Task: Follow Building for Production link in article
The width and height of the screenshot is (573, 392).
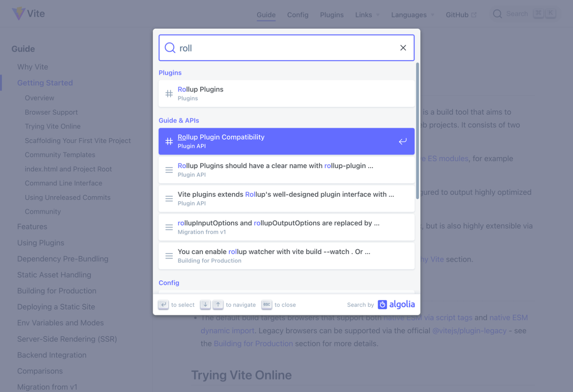Action: [253, 344]
